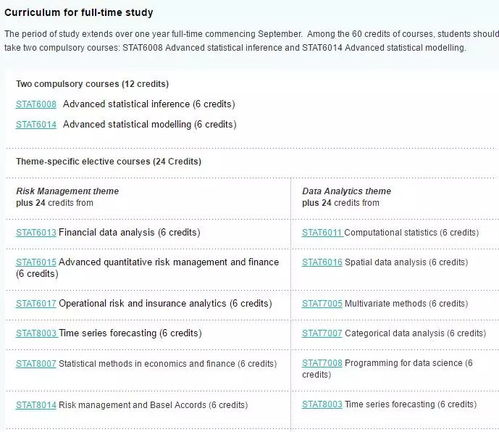Open STAT8014 Risk management and Basel link
Image resolution: width=499 pixels, height=432 pixels.
pos(36,405)
